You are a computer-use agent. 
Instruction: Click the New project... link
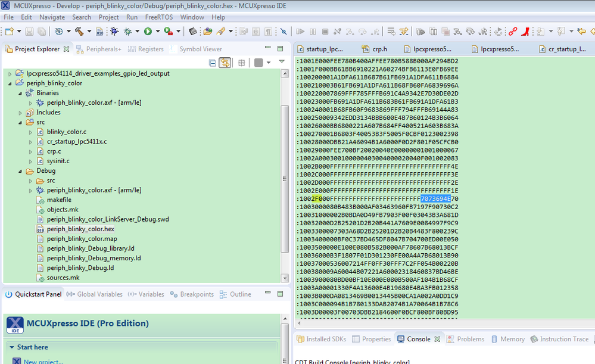coord(43,362)
